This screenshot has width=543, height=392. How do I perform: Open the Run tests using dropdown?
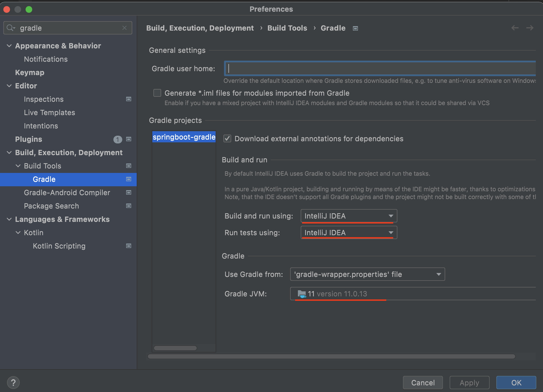348,233
